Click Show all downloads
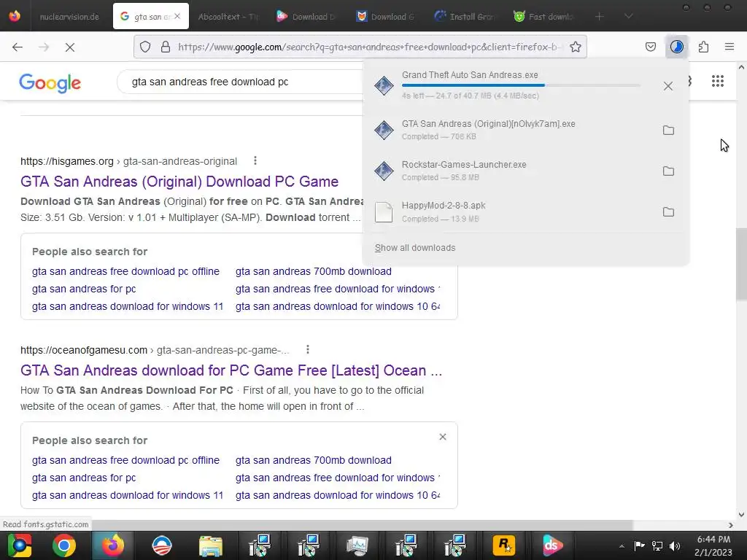 click(x=415, y=248)
